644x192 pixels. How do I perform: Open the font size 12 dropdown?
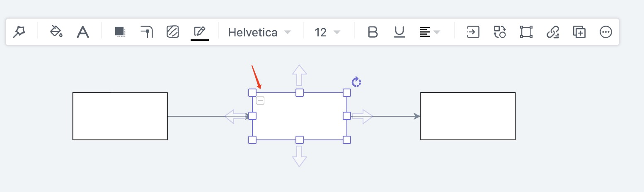(x=327, y=32)
